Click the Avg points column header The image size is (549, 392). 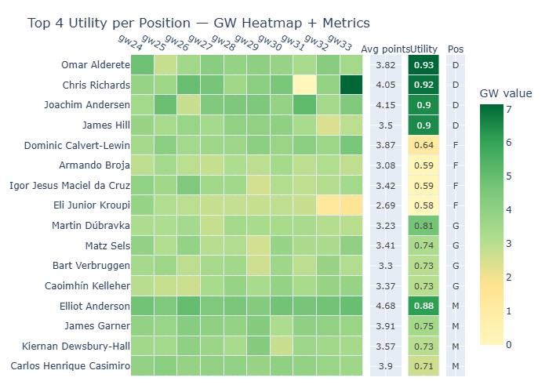click(x=385, y=49)
